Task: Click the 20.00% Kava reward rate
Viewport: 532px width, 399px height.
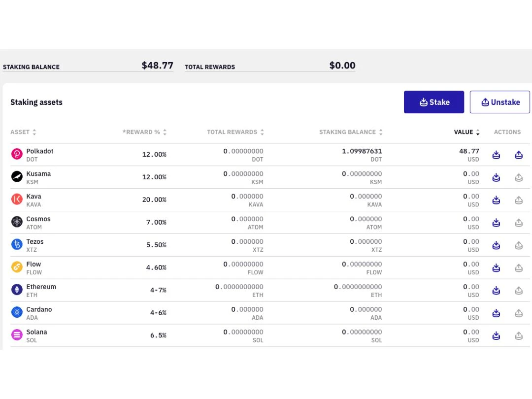Action: (x=154, y=199)
